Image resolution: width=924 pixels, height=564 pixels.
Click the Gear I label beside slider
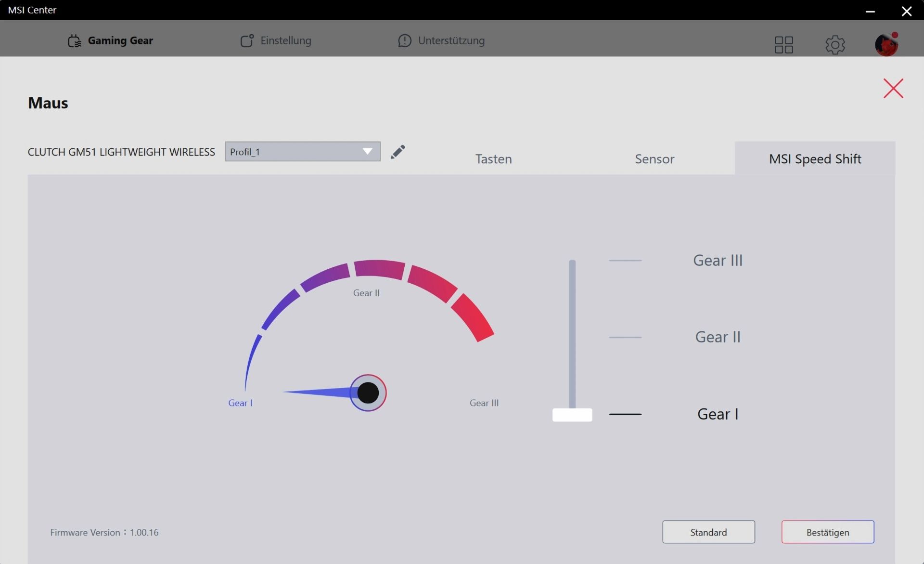[x=718, y=414]
